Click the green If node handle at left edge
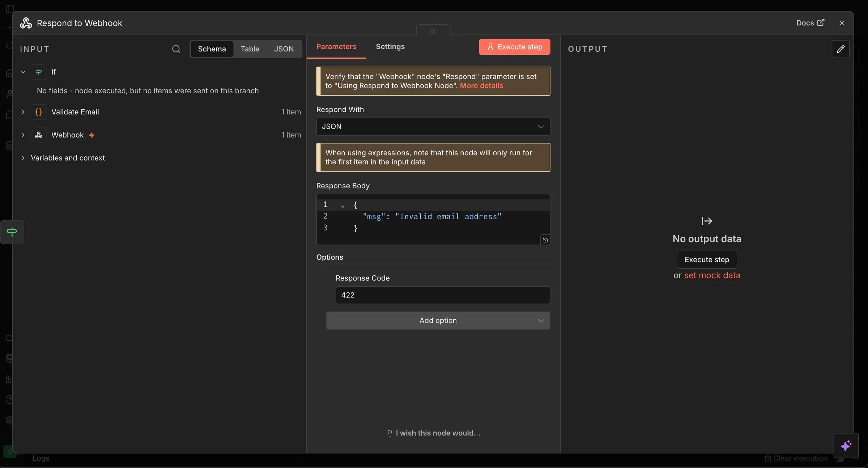The image size is (868, 468). pyautogui.click(x=12, y=232)
